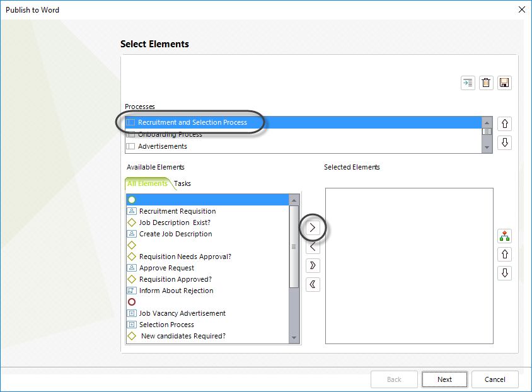Select Approve Request task
The height and width of the screenshot is (392, 532).
pos(207,268)
